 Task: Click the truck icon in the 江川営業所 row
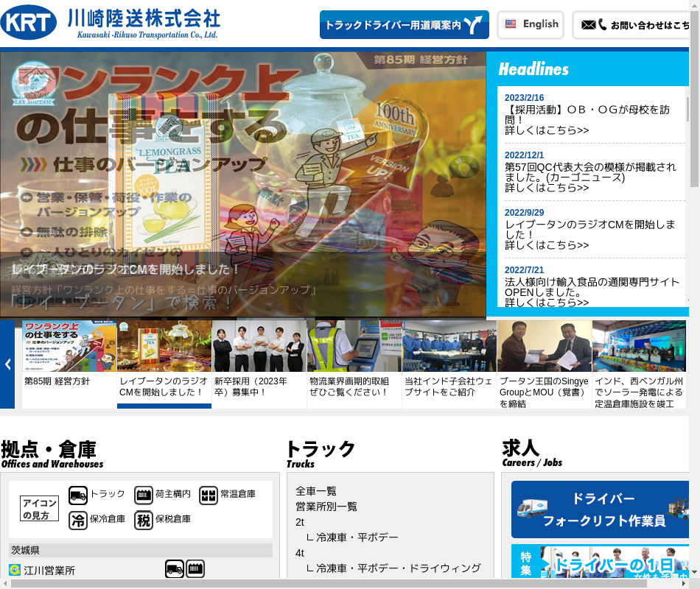tap(174, 569)
